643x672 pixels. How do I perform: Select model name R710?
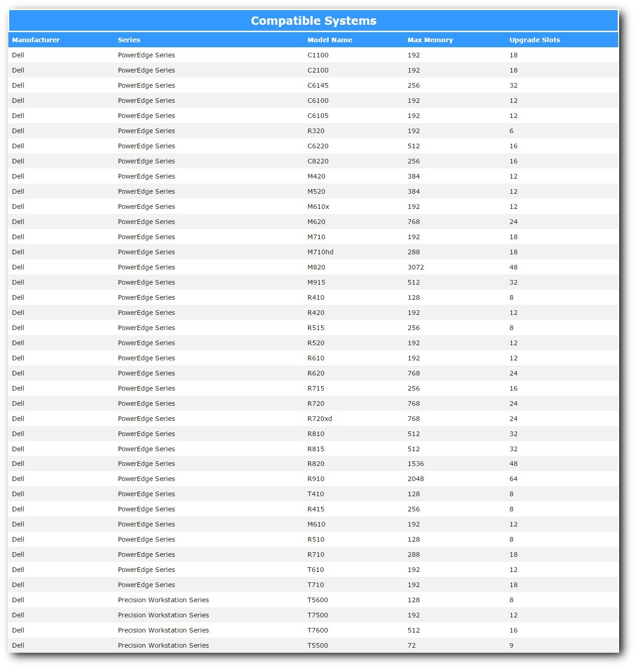click(x=316, y=554)
